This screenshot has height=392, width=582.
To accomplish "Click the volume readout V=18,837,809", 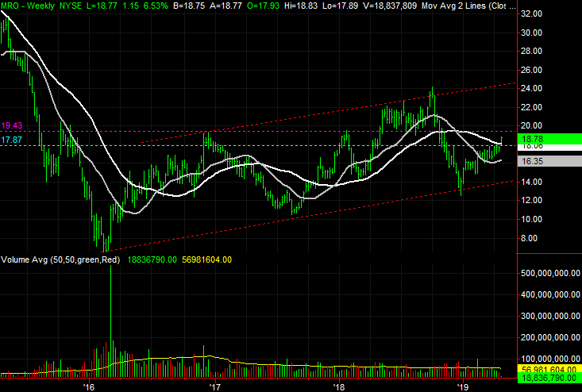I will [390, 6].
